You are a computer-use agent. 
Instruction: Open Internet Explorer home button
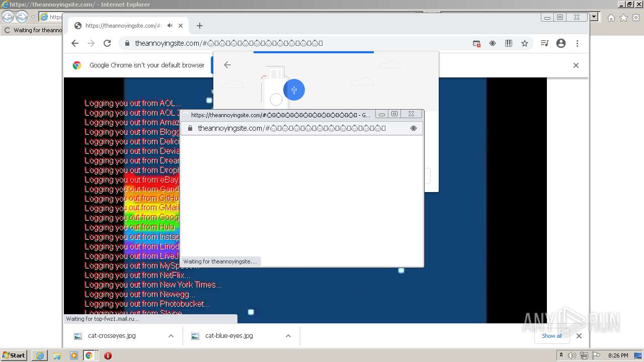point(611,18)
